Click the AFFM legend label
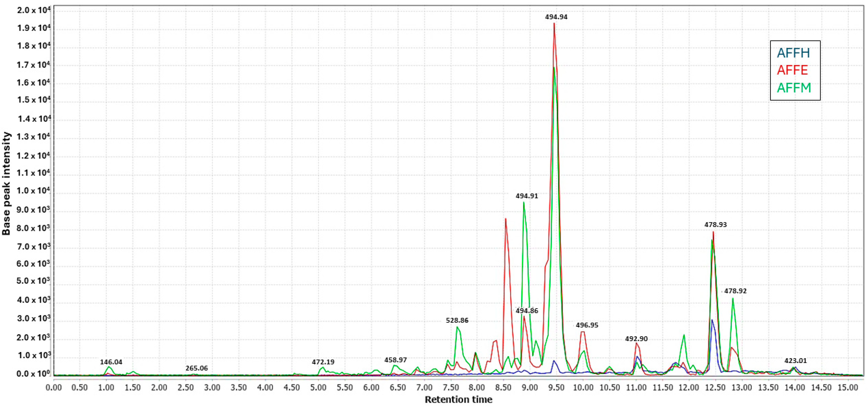Viewport: 868px width, 407px height. tap(794, 88)
